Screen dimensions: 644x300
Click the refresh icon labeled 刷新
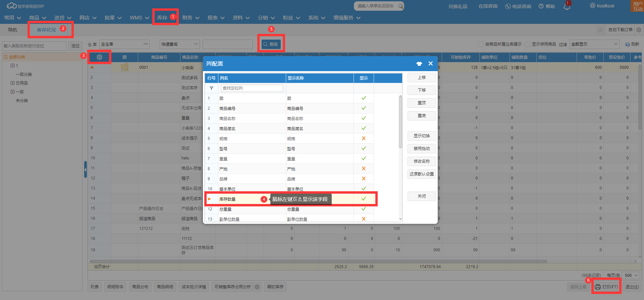(x=632, y=44)
